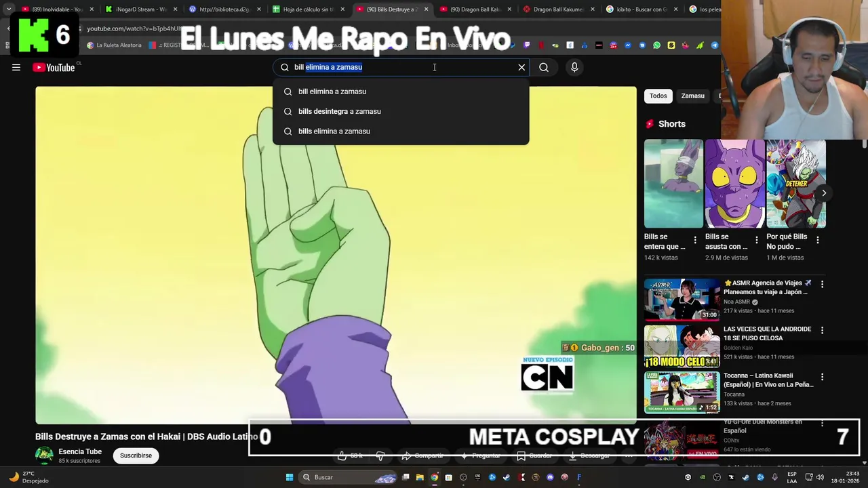Open Google Chrome from the taskbar
This screenshot has width=868, height=488.
435,477
